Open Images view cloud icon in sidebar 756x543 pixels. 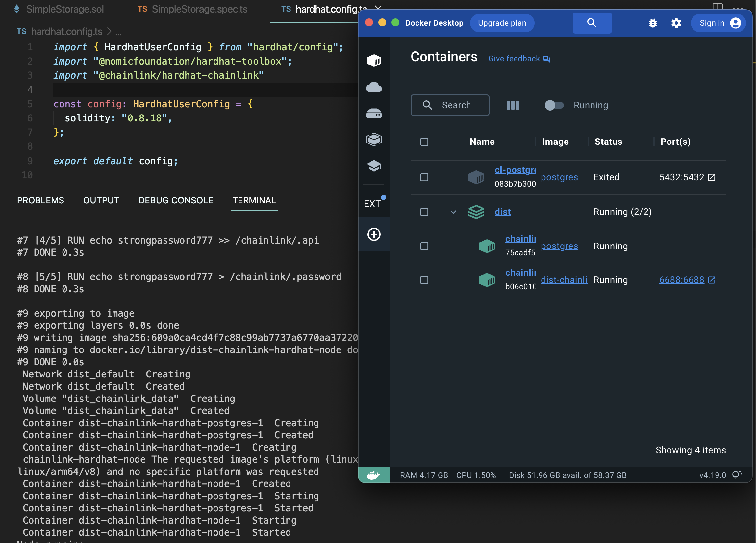point(374,87)
